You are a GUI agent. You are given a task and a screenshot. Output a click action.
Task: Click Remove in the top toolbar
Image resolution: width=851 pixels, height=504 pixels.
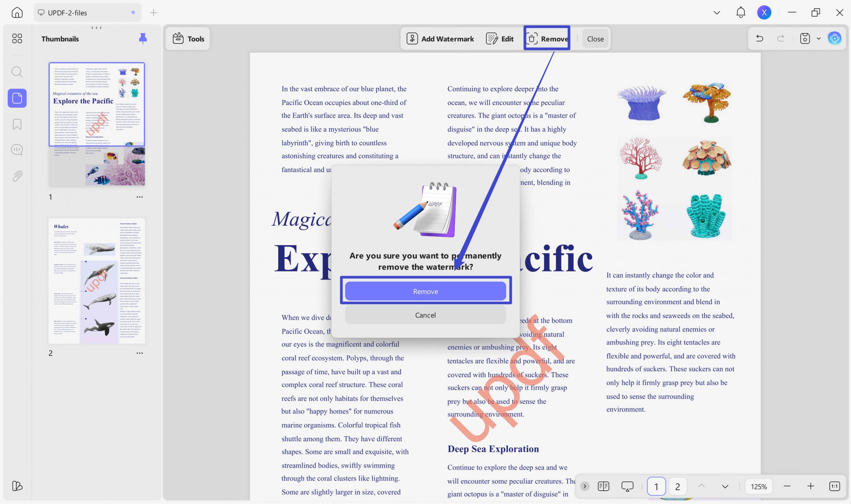[547, 39]
